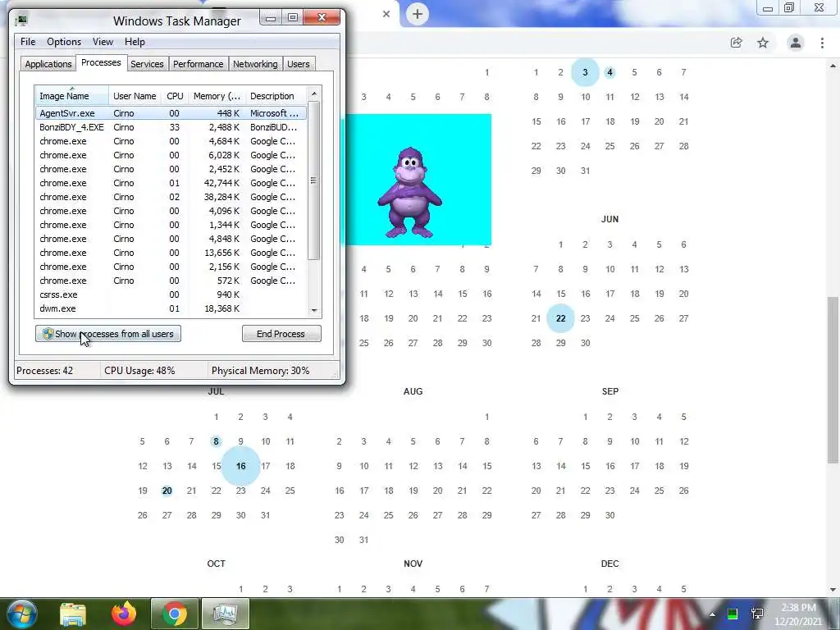Switch to the Performance tab
The width and height of the screenshot is (840, 630).
pyautogui.click(x=198, y=64)
